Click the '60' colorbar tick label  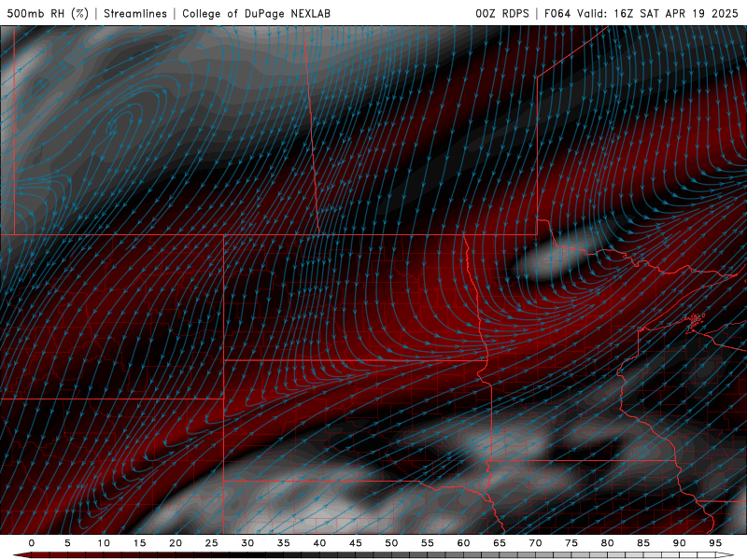(x=463, y=543)
